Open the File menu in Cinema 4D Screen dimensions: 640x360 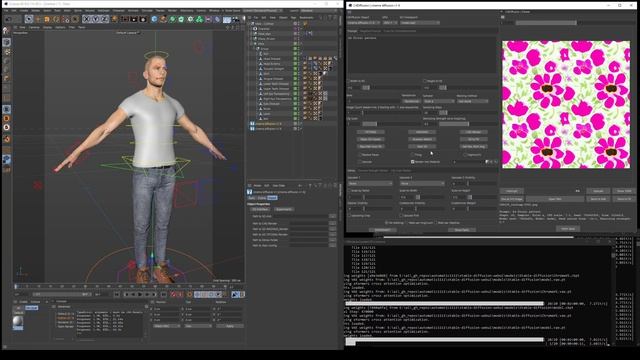(6, 10)
